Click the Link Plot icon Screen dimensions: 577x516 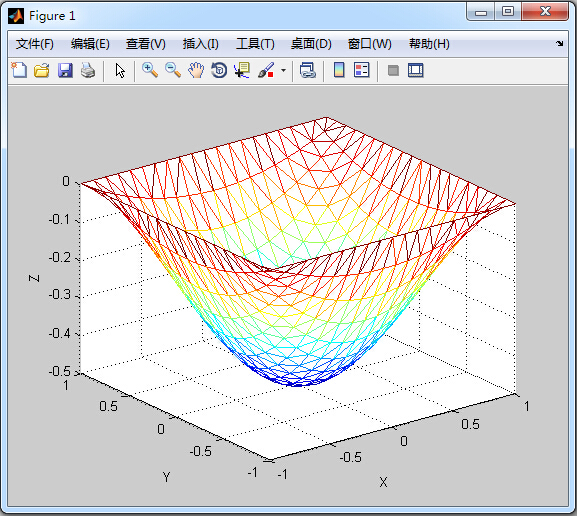pyautogui.click(x=308, y=70)
